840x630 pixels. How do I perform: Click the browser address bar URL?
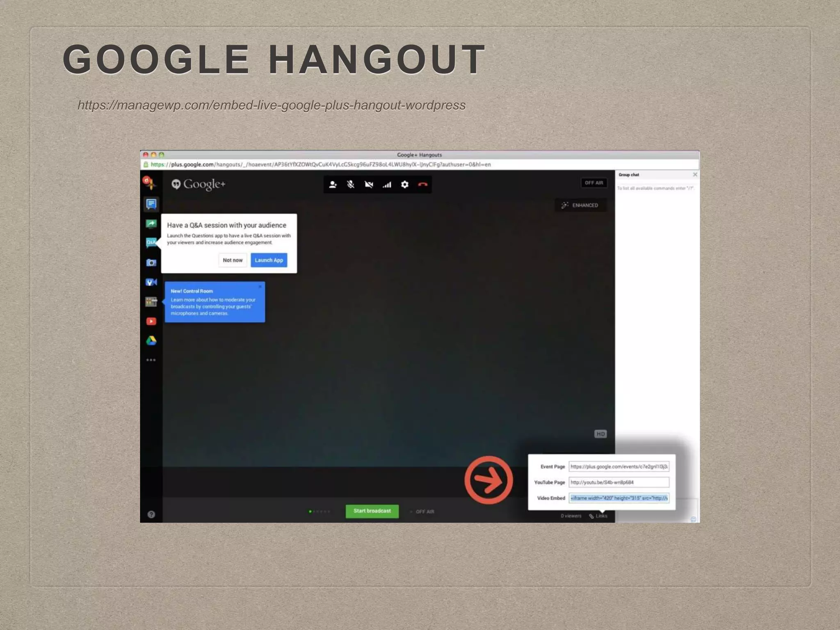(321, 164)
